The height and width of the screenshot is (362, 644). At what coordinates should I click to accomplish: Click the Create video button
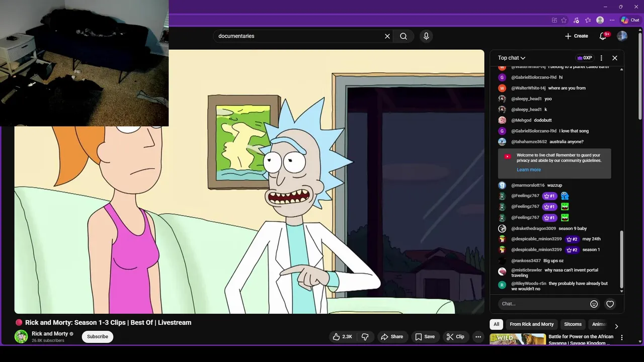pos(576,36)
